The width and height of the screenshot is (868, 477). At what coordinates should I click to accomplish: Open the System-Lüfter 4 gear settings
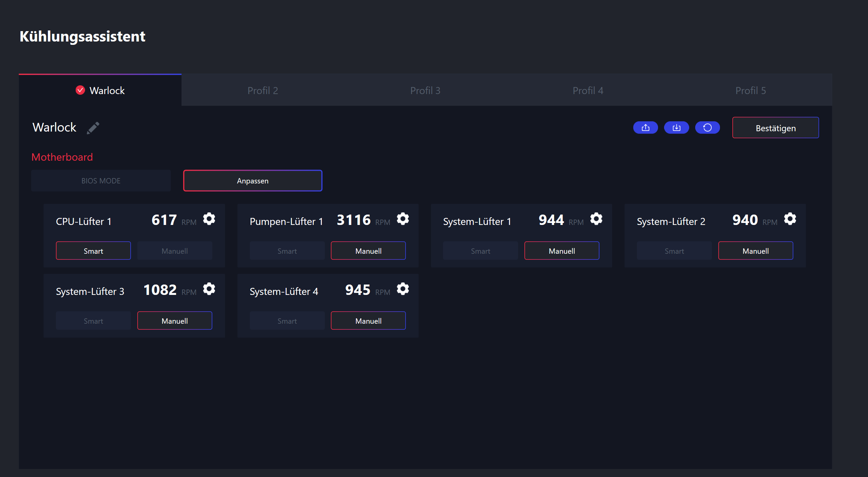(x=403, y=289)
